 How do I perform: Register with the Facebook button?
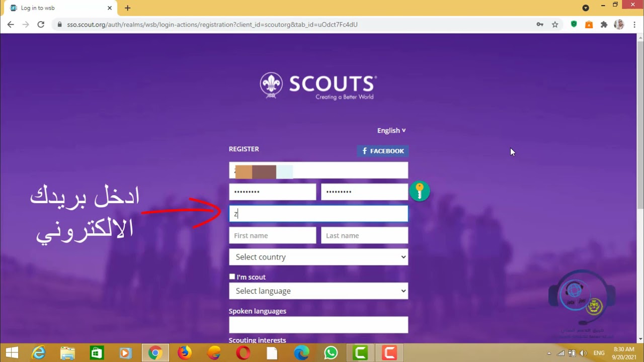click(383, 151)
